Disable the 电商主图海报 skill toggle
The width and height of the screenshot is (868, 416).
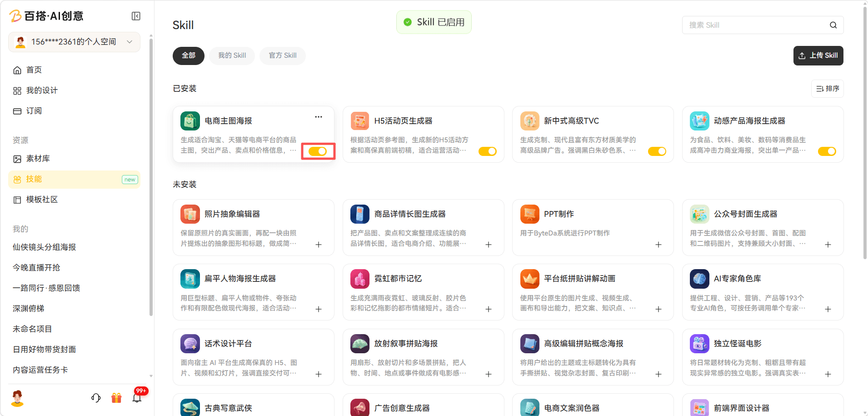pos(318,151)
